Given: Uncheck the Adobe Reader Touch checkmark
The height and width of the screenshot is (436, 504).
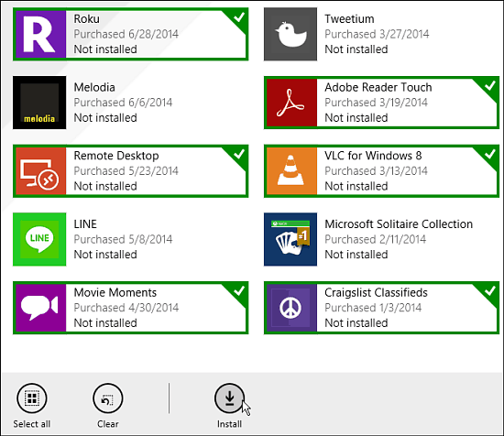Looking at the screenshot, I should point(490,85).
